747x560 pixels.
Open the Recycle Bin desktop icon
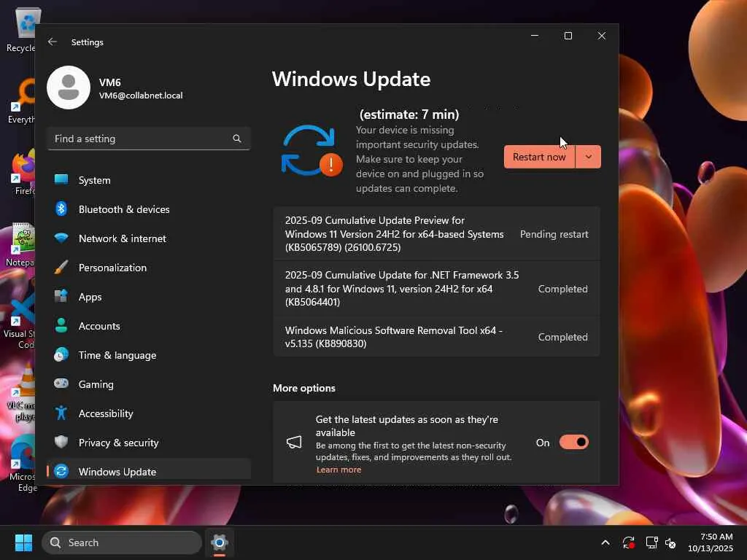21,30
